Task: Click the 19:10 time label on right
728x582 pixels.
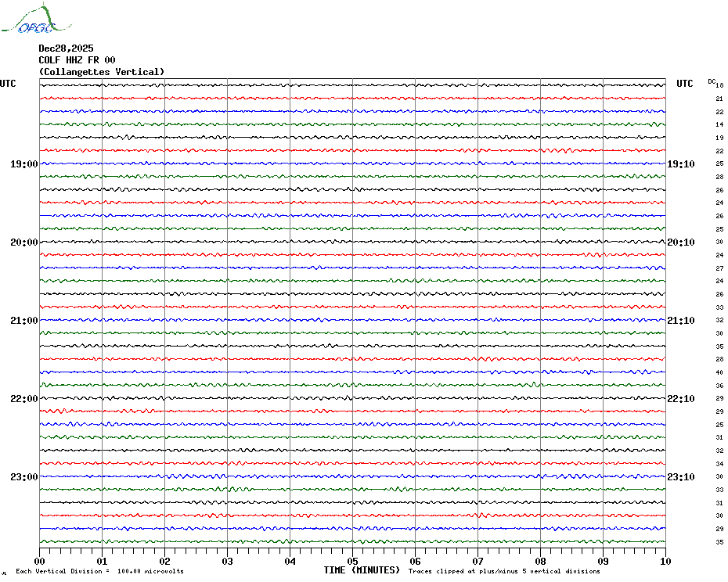Action: coord(680,164)
